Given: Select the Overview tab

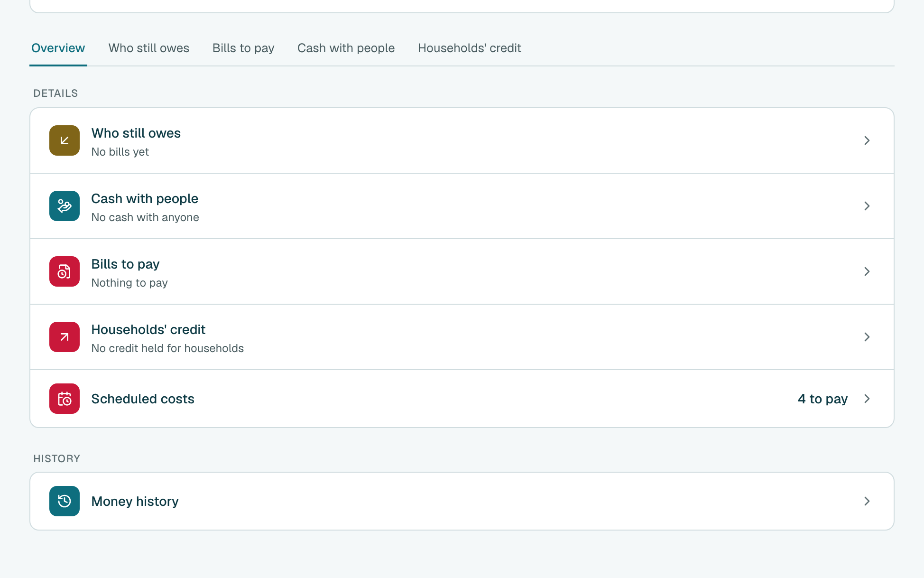Looking at the screenshot, I should (x=58, y=48).
